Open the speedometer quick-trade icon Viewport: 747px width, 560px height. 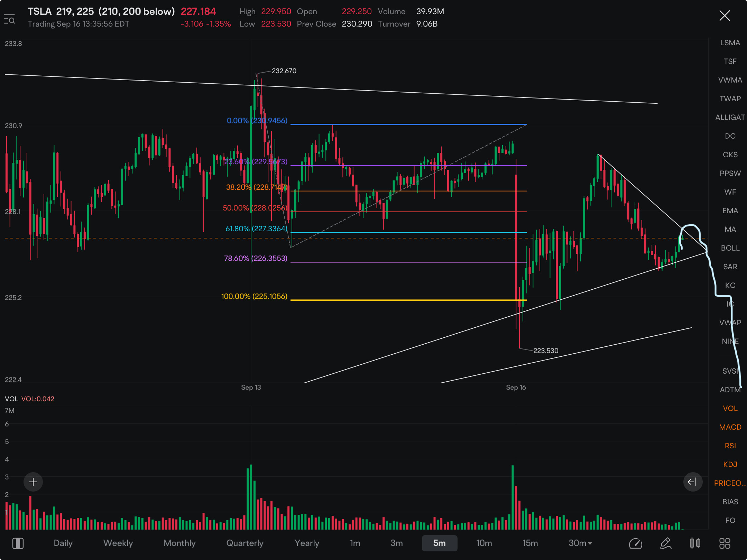pos(636,543)
